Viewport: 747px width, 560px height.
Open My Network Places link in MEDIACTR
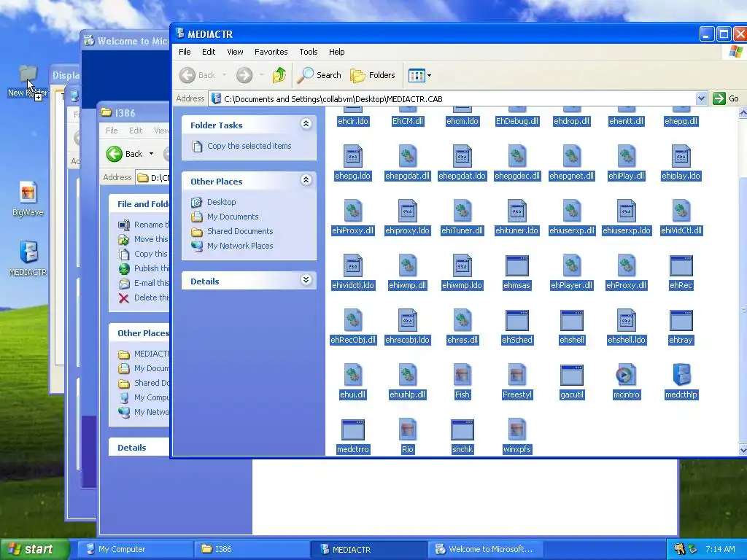coord(240,246)
